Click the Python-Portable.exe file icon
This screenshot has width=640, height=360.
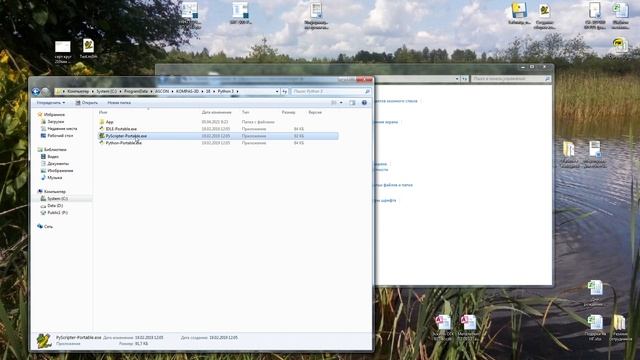[102, 143]
